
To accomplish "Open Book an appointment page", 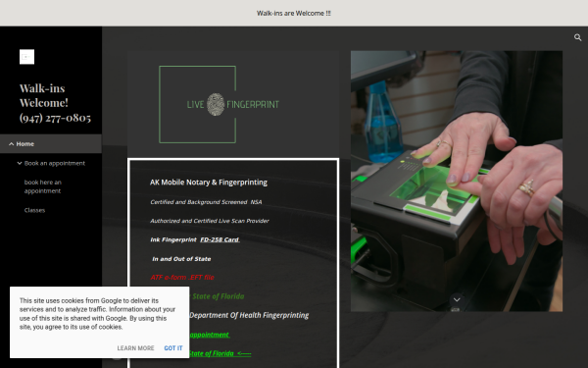I will pos(55,163).
